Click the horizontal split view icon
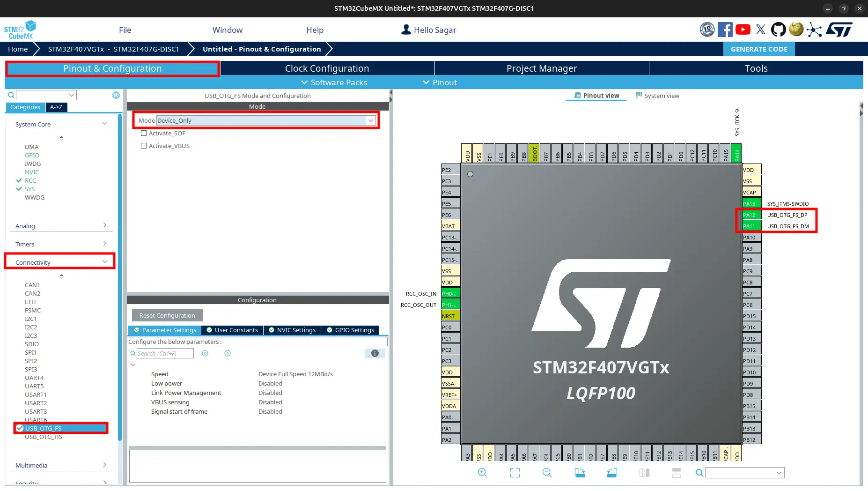Screen dimensions: 868x491 tap(677, 473)
